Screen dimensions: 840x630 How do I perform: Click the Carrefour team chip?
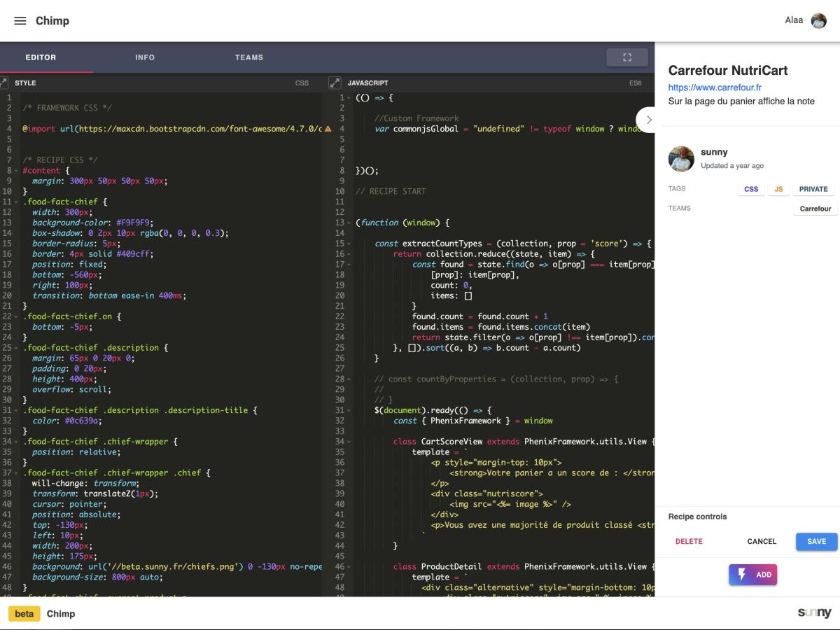[x=815, y=209]
